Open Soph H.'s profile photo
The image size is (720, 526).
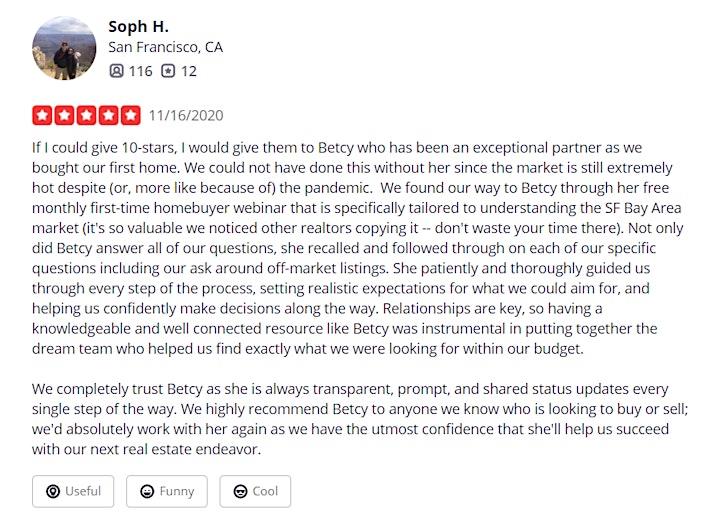click(64, 48)
